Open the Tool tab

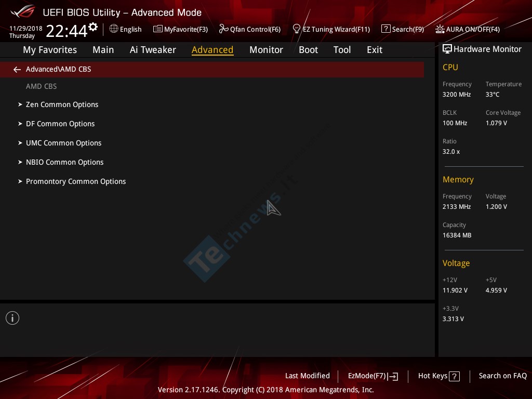[342, 50]
